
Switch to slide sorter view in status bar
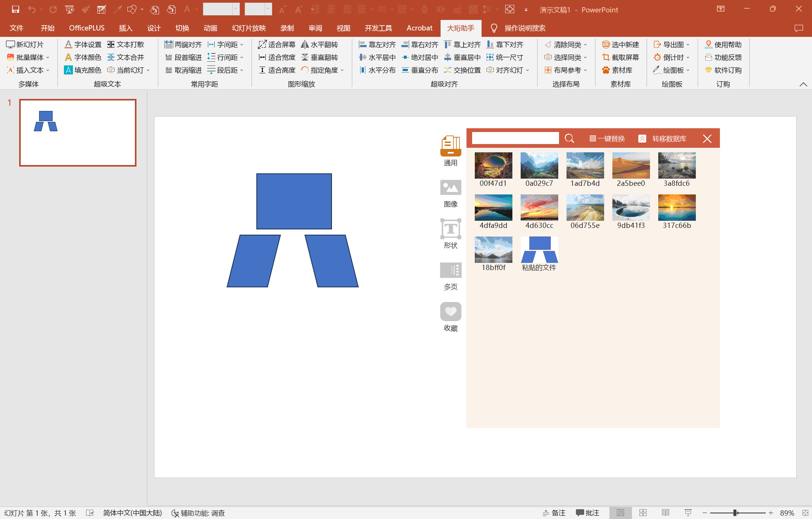click(643, 513)
